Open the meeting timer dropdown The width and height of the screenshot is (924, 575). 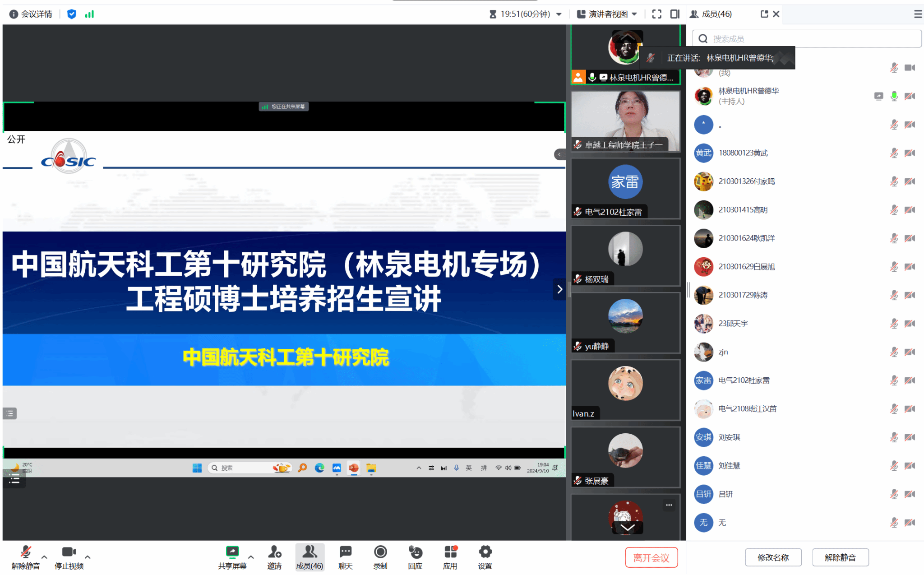525,14
